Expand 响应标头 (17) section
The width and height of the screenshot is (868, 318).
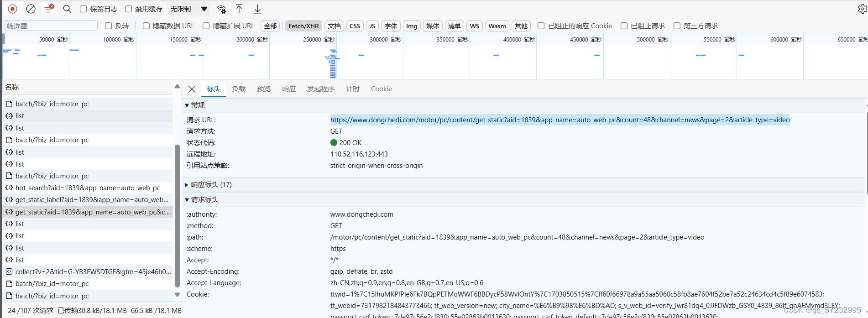pos(187,185)
